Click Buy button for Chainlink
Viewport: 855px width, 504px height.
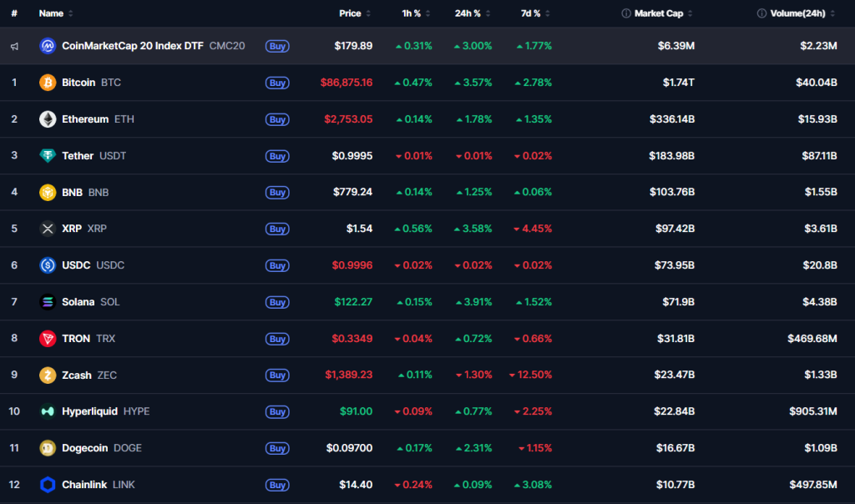pos(277,484)
